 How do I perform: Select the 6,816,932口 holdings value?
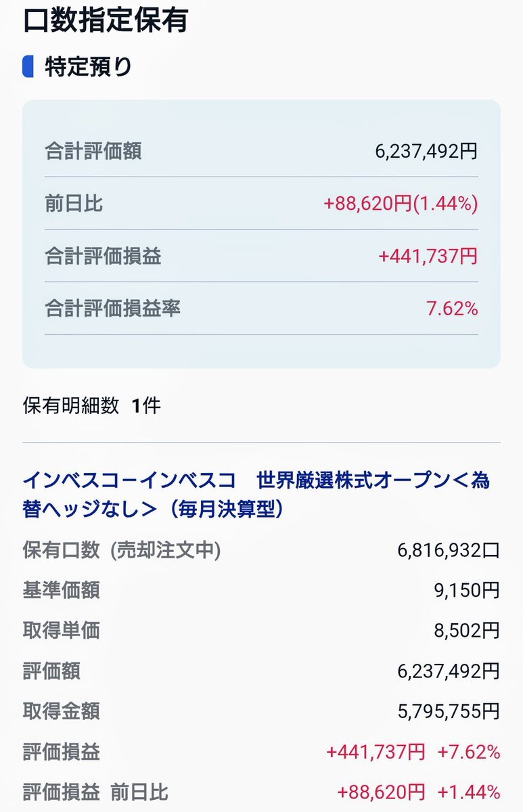(x=449, y=551)
